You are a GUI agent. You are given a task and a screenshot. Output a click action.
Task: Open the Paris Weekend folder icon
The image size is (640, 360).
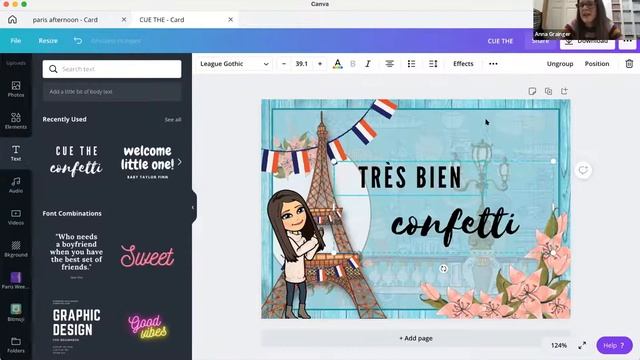(x=16, y=280)
